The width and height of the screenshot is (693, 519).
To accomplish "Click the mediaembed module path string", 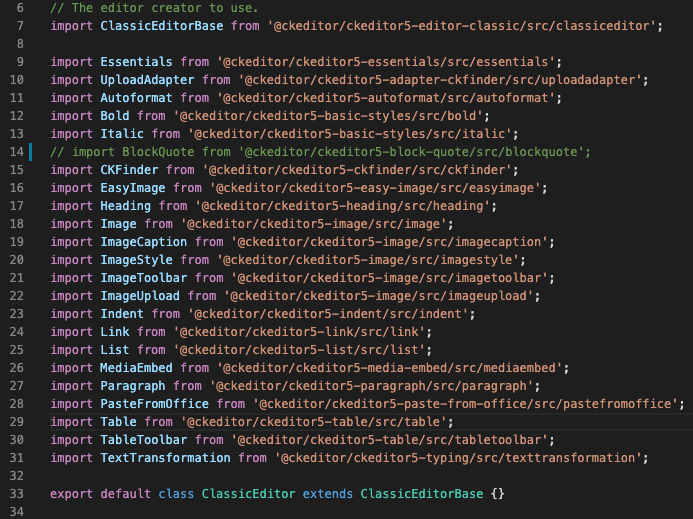I will pyautogui.click(x=389, y=368).
